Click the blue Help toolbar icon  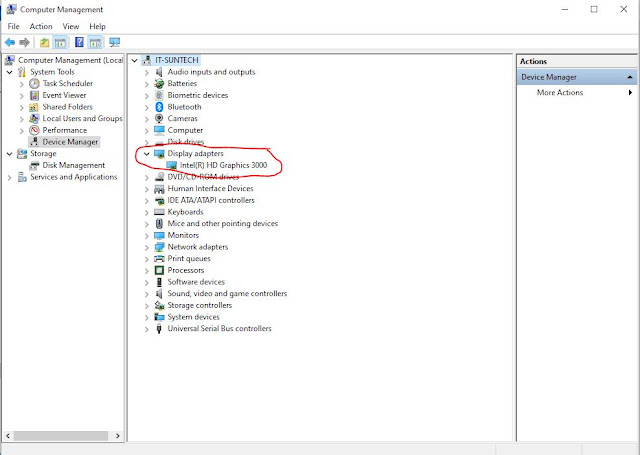(79, 42)
